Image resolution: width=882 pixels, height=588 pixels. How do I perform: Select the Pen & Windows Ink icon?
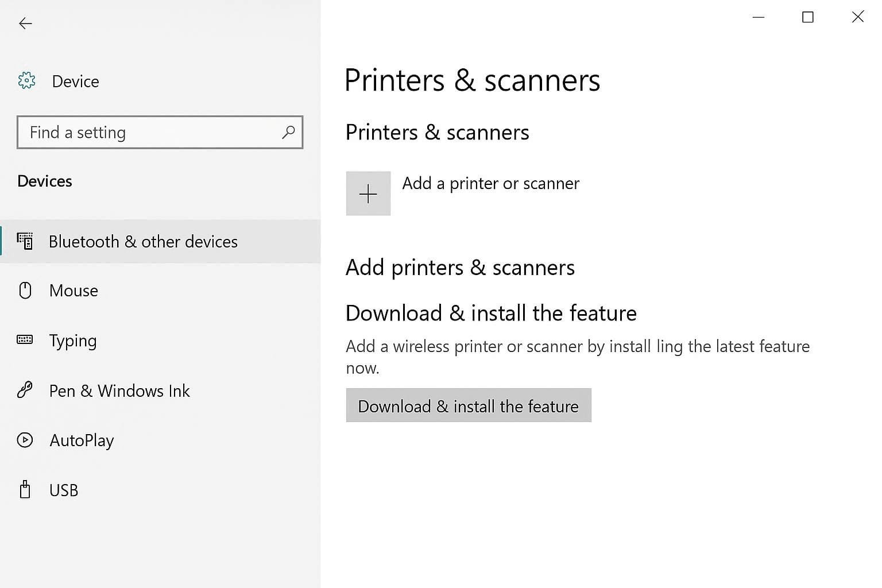25,390
